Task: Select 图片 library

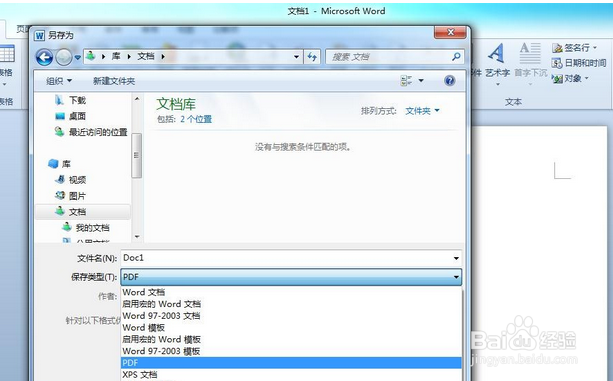Action: [70, 196]
